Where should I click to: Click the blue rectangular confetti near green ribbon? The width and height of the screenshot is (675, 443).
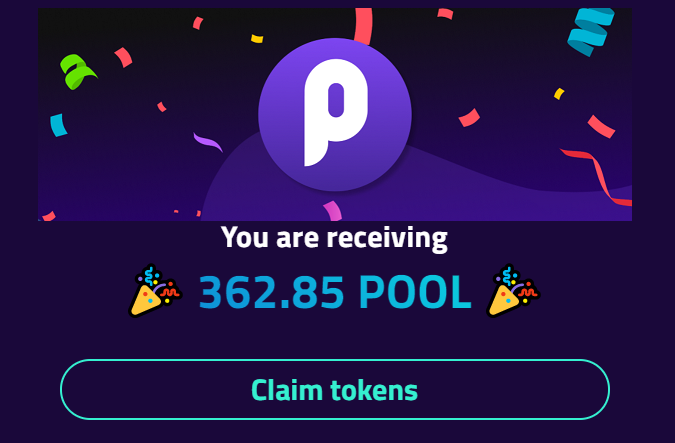pos(59,125)
